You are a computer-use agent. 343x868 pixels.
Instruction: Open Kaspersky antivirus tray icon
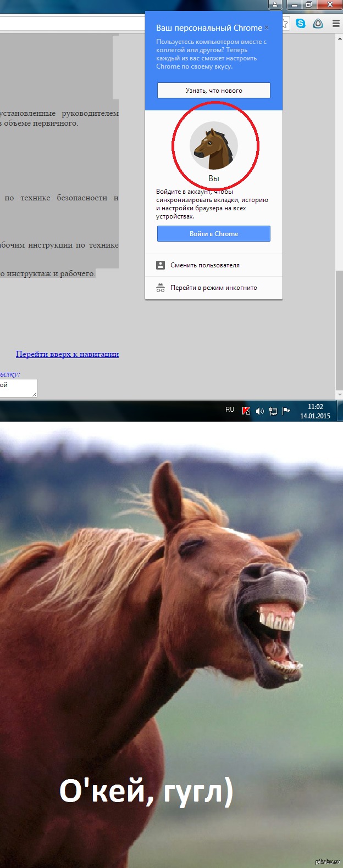click(246, 411)
